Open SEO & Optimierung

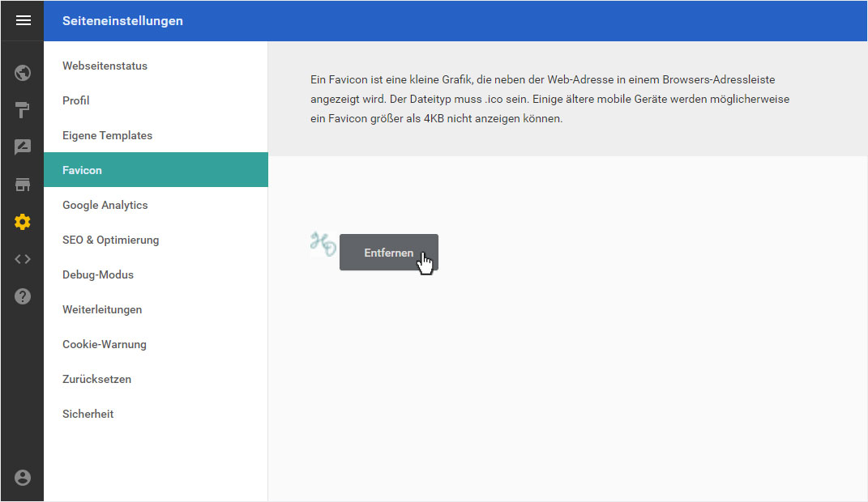click(x=156, y=240)
